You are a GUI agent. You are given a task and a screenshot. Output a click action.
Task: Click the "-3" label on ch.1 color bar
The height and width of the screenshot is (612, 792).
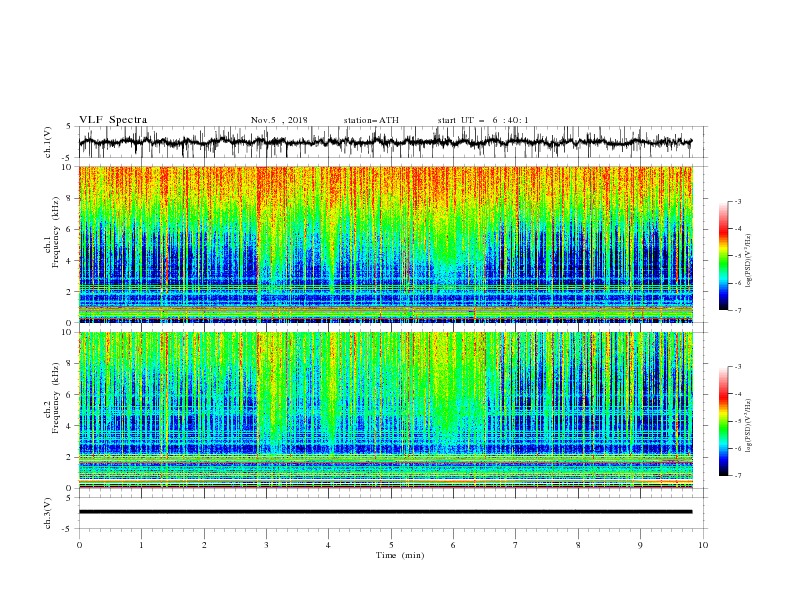[738, 201]
